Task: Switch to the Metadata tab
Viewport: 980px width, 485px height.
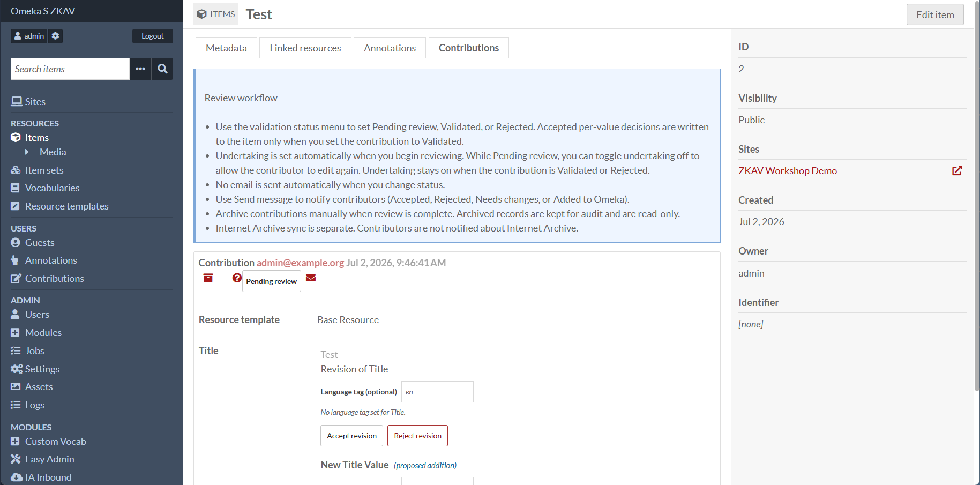Action: (226, 48)
